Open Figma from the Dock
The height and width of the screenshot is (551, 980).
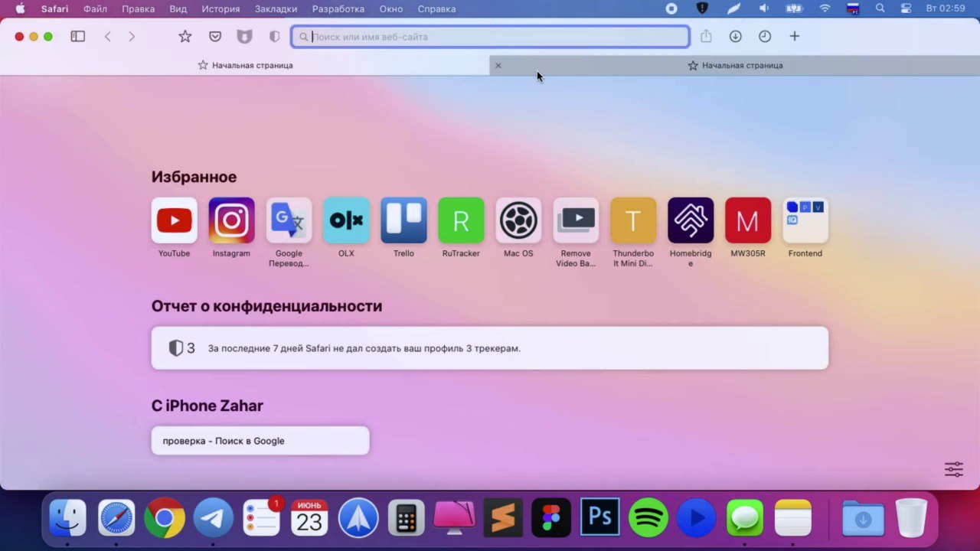click(551, 519)
